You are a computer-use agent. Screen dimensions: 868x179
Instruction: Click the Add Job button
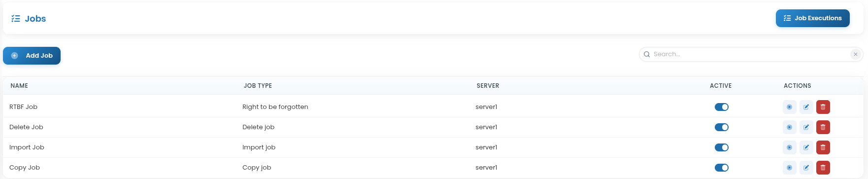click(x=32, y=56)
